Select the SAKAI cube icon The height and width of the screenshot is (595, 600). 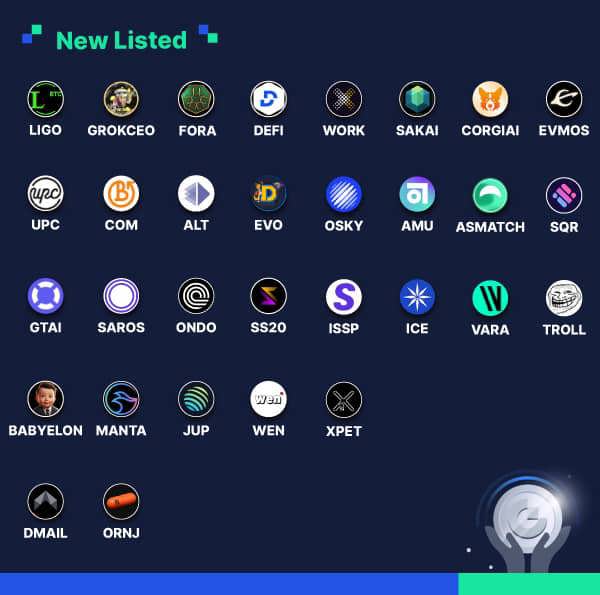(x=417, y=99)
